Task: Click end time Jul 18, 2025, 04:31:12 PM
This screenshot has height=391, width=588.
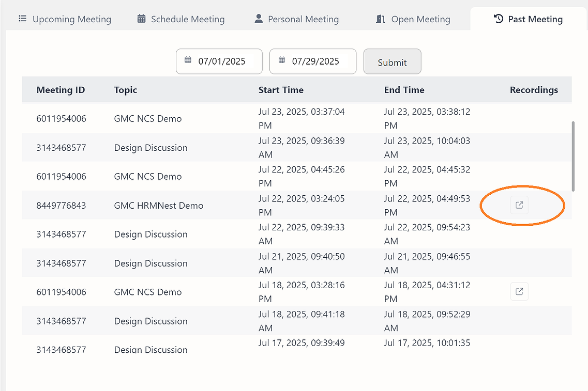Action: tap(427, 292)
